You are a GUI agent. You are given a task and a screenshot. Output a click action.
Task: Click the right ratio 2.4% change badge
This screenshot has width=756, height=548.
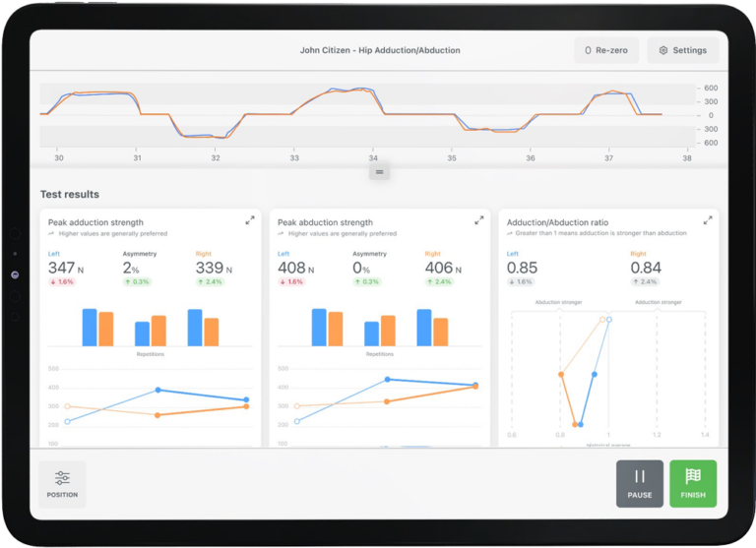point(645,282)
